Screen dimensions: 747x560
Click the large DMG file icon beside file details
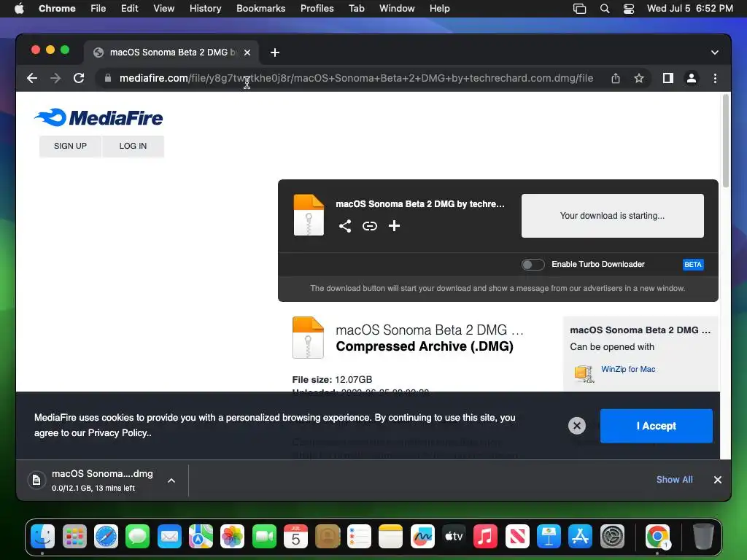[308, 337]
